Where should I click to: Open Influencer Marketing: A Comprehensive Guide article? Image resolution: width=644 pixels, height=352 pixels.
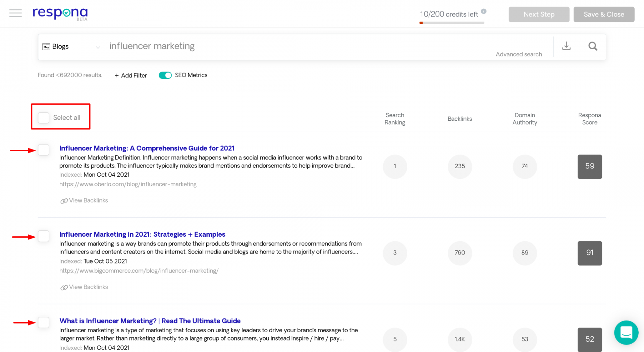pyautogui.click(x=147, y=148)
